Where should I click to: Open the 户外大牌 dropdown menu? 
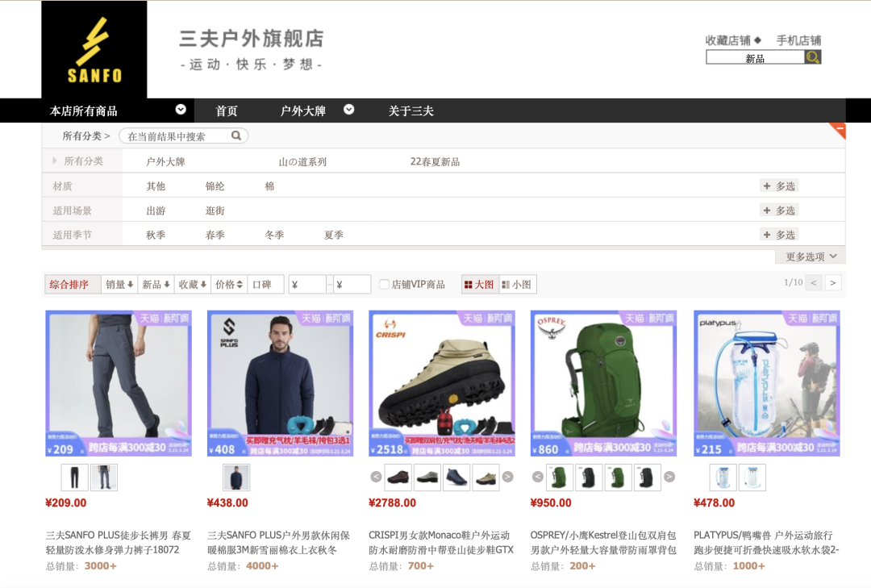(x=348, y=110)
